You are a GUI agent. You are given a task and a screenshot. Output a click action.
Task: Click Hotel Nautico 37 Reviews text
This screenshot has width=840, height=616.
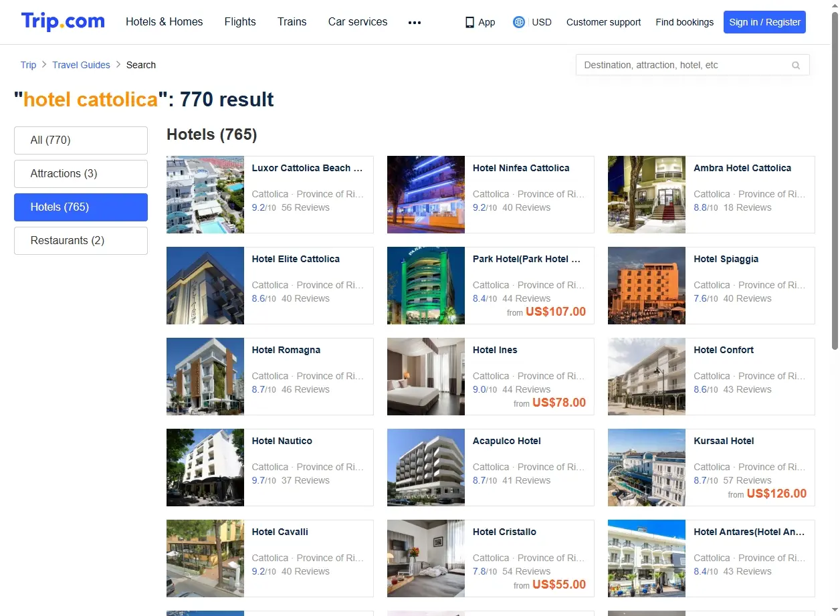pos(306,480)
